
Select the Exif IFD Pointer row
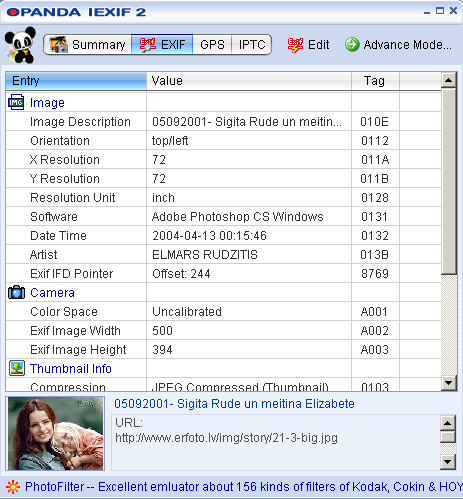223,273
